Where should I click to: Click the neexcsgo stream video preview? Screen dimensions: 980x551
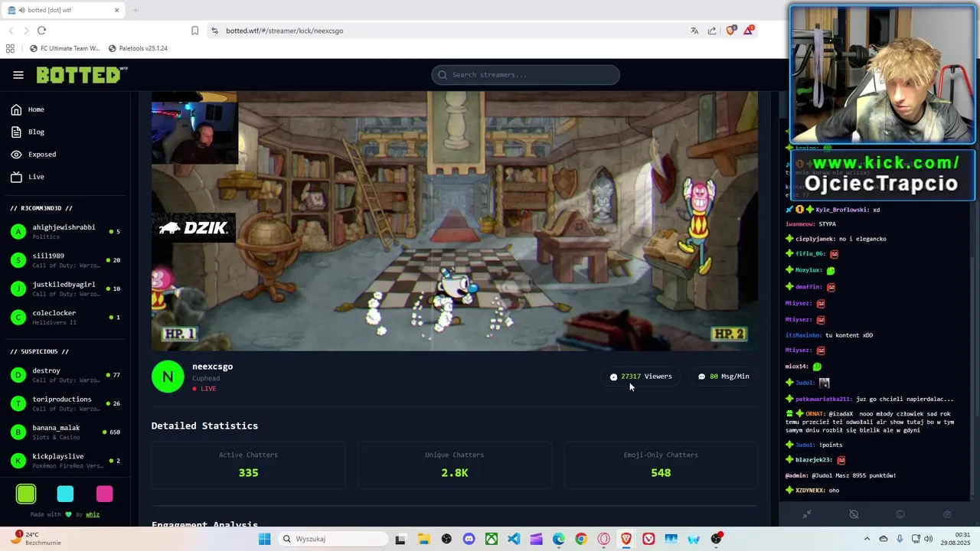point(455,221)
